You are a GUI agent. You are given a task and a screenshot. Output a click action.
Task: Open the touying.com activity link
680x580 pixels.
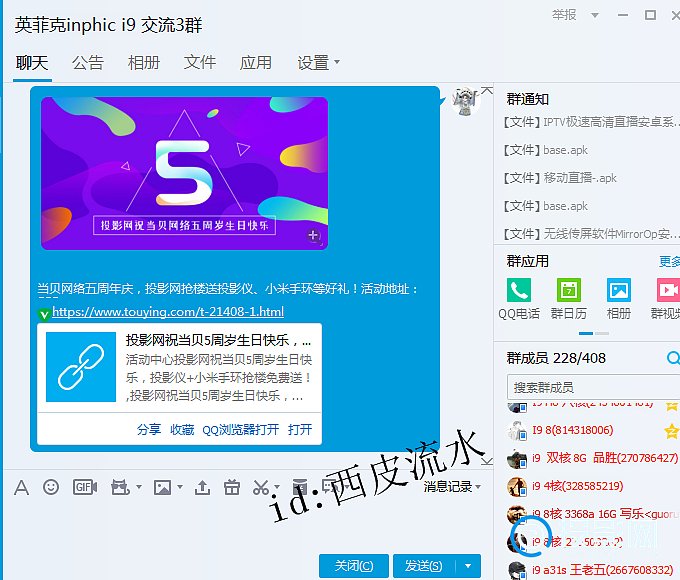pos(168,312)
